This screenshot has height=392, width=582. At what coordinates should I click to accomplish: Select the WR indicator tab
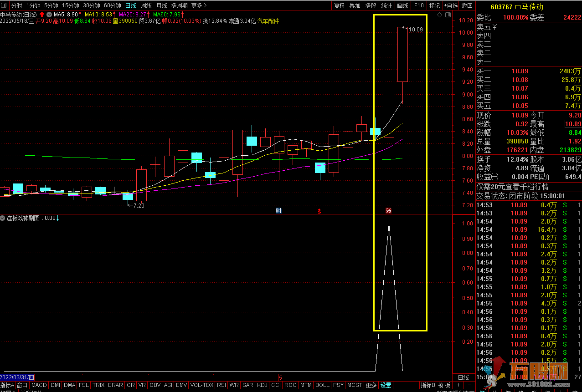click(x=234, y=385)
